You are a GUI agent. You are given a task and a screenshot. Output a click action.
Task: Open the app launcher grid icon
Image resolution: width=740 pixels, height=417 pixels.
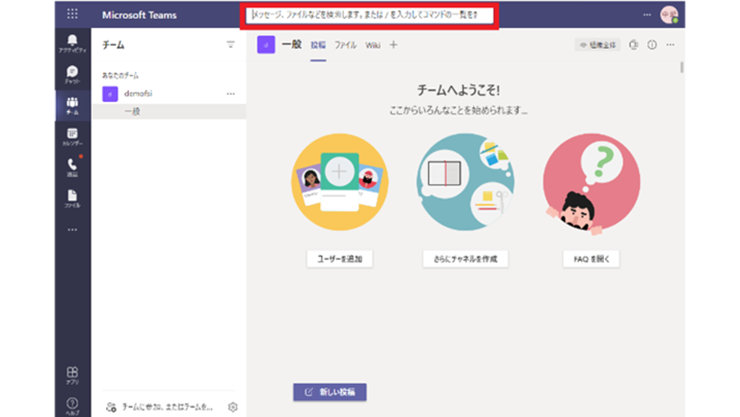point(72,14)
